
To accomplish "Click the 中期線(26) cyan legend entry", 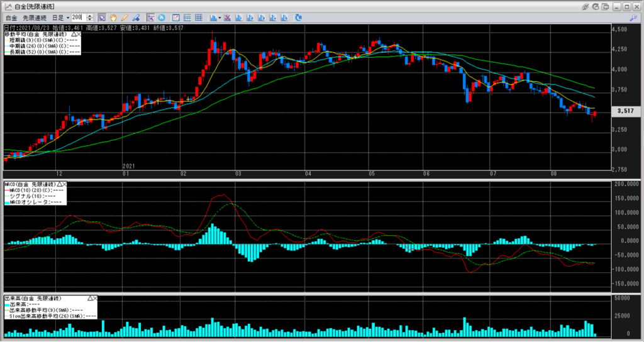I will pyautogui.click(x=42, y=46).
